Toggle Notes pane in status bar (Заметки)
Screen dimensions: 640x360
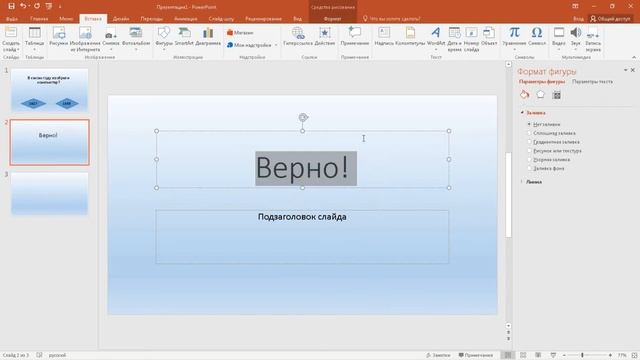pos(438,355)
